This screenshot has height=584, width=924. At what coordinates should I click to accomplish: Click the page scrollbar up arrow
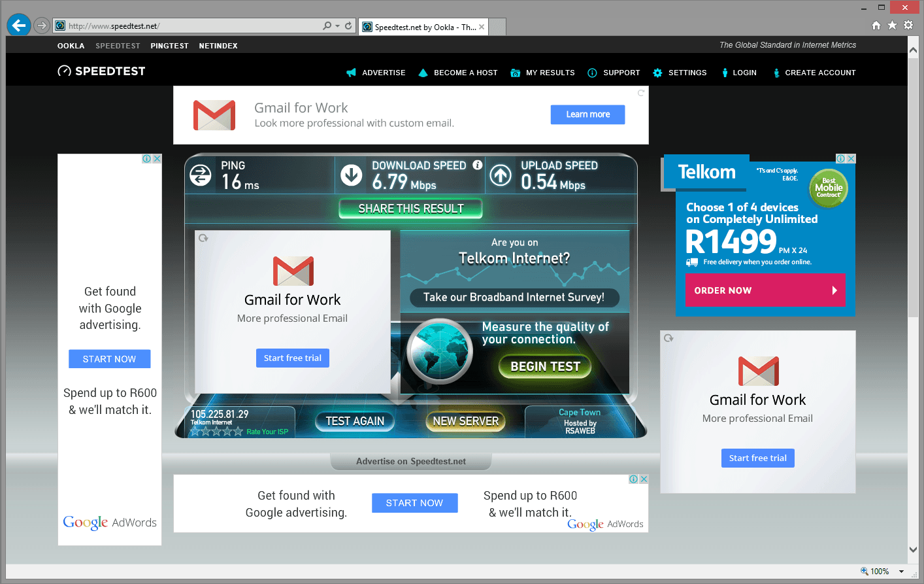pyautogui.click(x=913, y=50)
